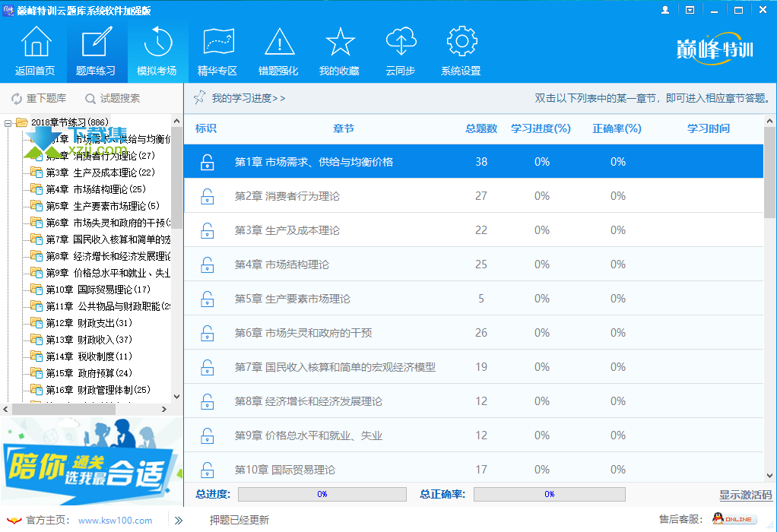Screen dimensions: 777x532
Task: Select tree item 第3章 生产及成本理论(22)
Action: point(100,173)
